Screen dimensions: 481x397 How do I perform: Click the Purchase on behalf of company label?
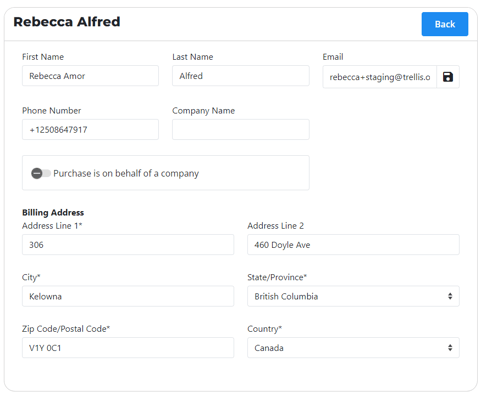click(x=126, y=173)
